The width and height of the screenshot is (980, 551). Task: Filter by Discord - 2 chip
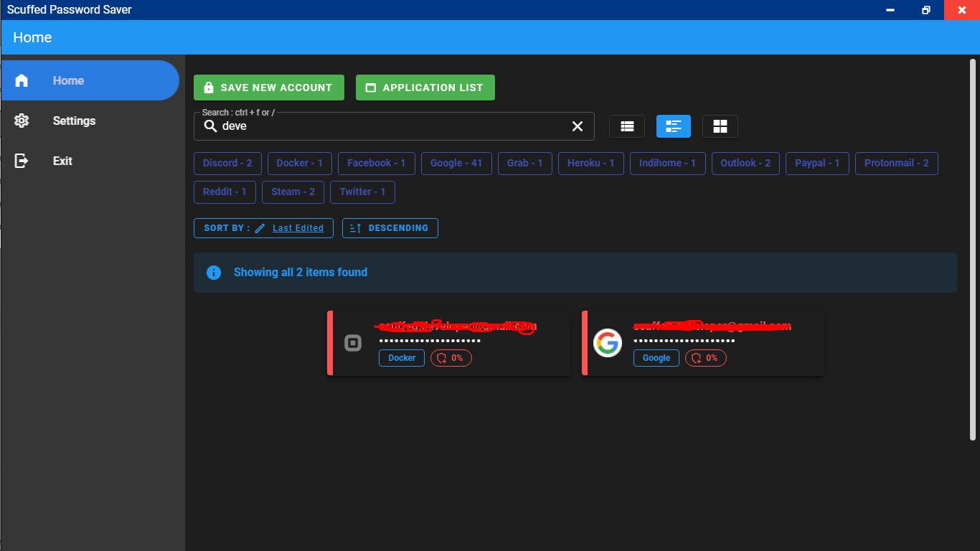coord(227,163)
